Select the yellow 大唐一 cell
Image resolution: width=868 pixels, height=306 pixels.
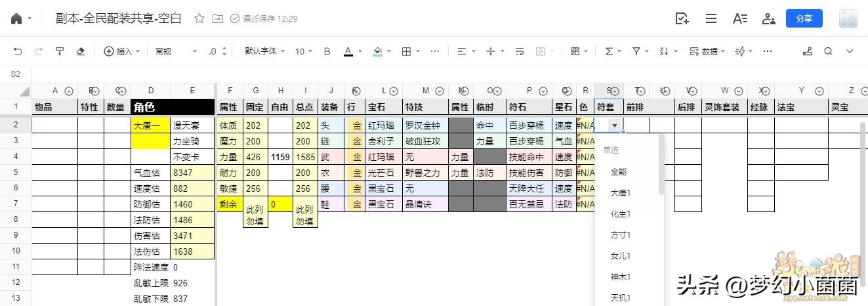pos(150,125)
